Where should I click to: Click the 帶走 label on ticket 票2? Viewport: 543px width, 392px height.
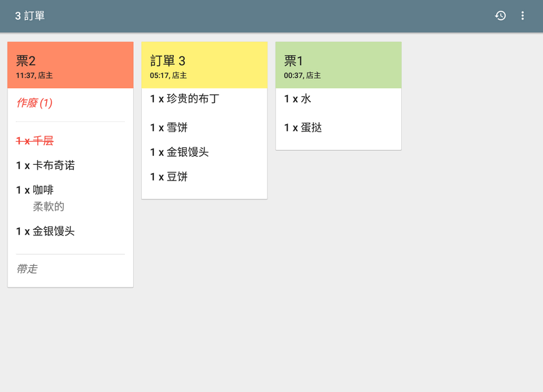tap(26, 269)
